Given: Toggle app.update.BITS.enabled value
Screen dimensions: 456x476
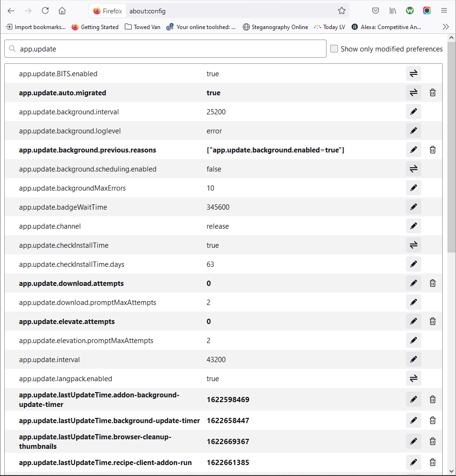Looking at the screenshot, I should pyautogui.click(x=413, y=73).
